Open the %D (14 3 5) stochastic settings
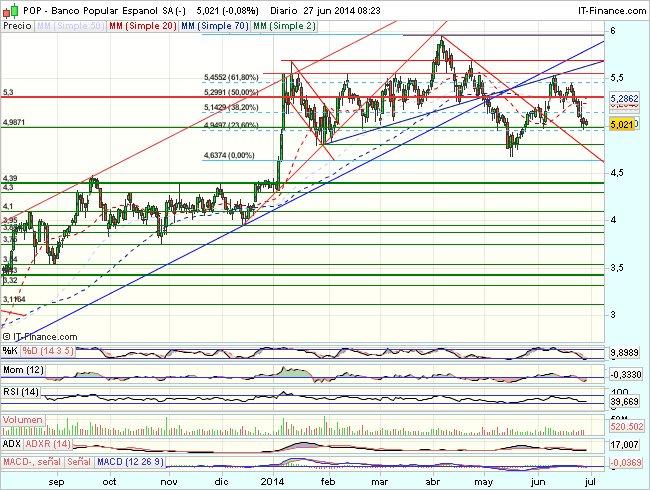Image resolution: width=650 pixels, height=490 pixels. tap(47, 352)
